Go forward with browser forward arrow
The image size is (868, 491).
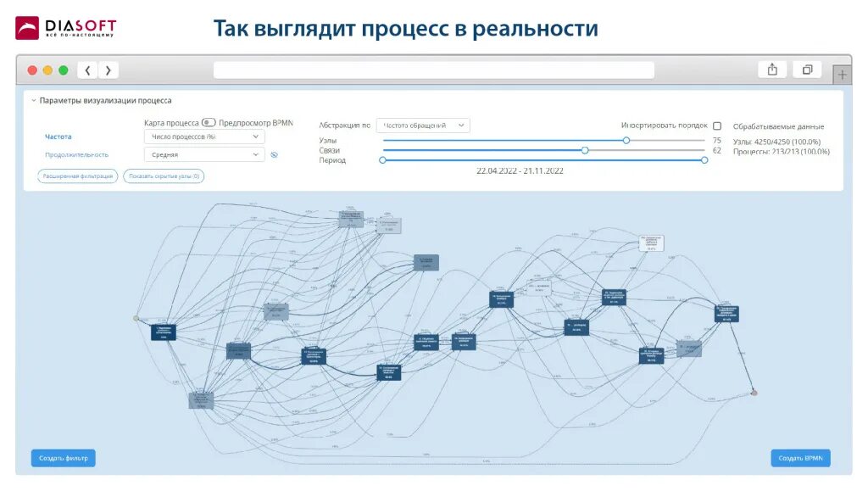point(108,70)
